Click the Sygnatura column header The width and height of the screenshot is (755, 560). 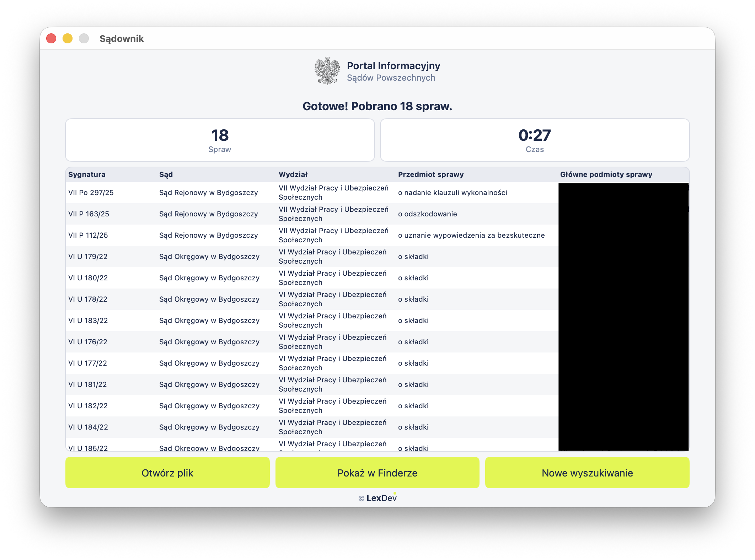point(87,174)
